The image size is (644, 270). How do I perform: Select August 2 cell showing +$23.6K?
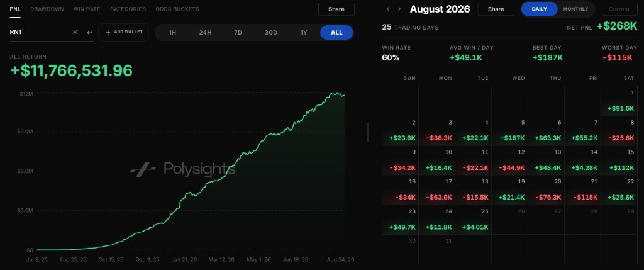(x=401, y=131)
